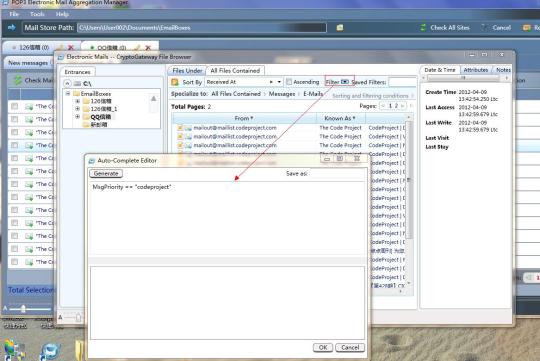Click the MsgPriority expression text area

tap(227, 218)
